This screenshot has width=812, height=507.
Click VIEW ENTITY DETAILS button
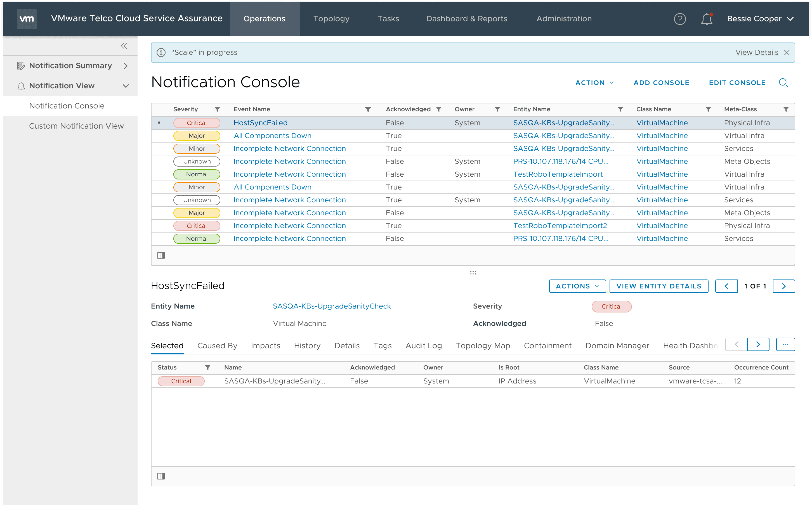[658, 286]
